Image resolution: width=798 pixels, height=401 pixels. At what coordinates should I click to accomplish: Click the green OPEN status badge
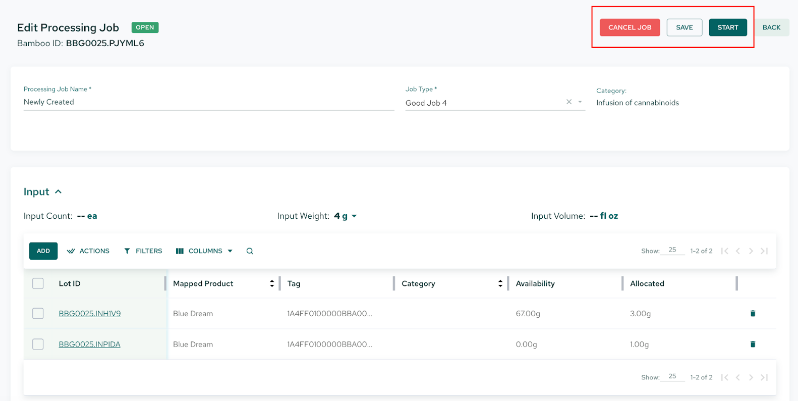[x=145, y=27]
